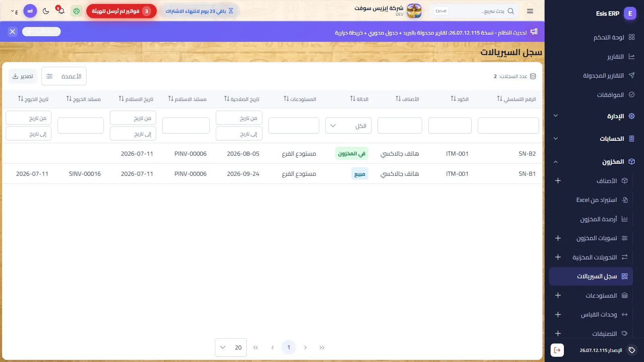Click the في المخزون status badge
This screenshot has width=644, height=362.
click(352, 153)
